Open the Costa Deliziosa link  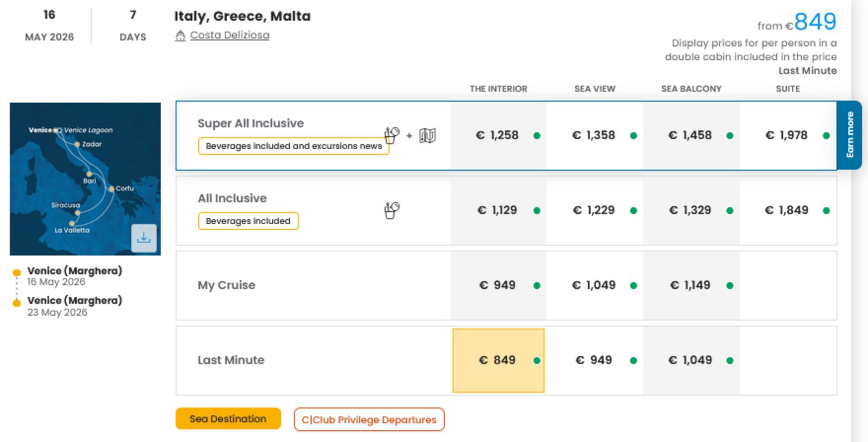pyautogui.click(x=230, y=34)
